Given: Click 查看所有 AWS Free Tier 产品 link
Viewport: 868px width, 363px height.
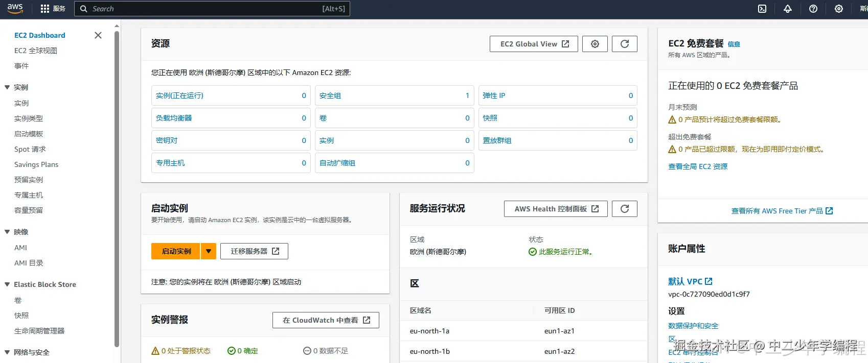Looking at the screenshot, I should coord(782,211).
